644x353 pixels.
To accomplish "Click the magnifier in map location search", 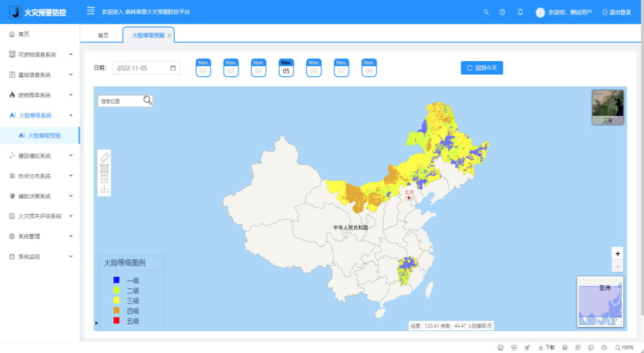I will (x=147, y=100).
